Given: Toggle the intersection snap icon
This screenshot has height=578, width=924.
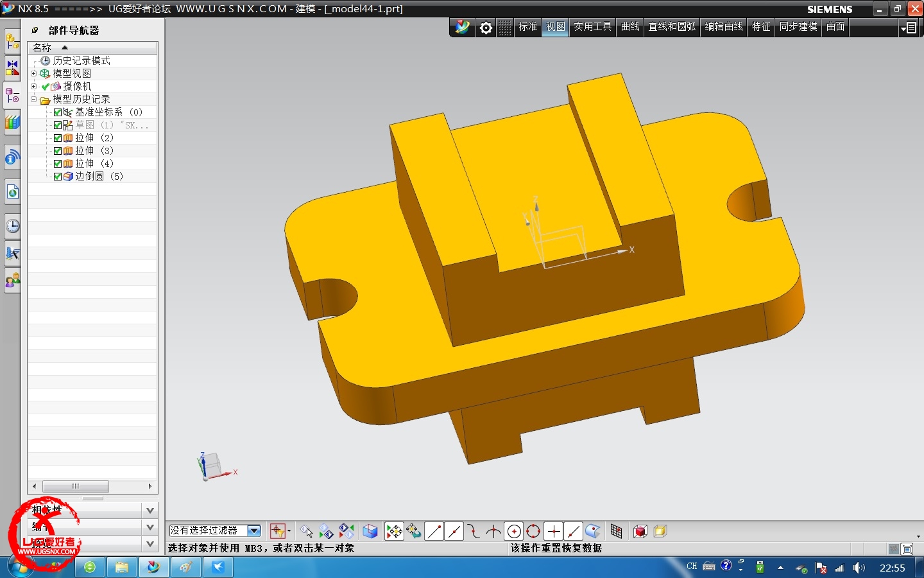Looking at the screenshot, I should point(493,532).
